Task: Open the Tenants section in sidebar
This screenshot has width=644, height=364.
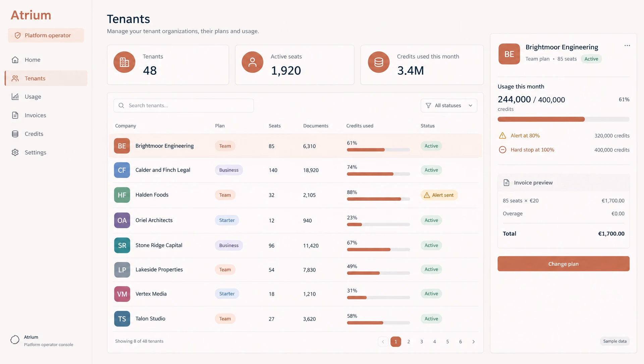Action: point(46,78)
